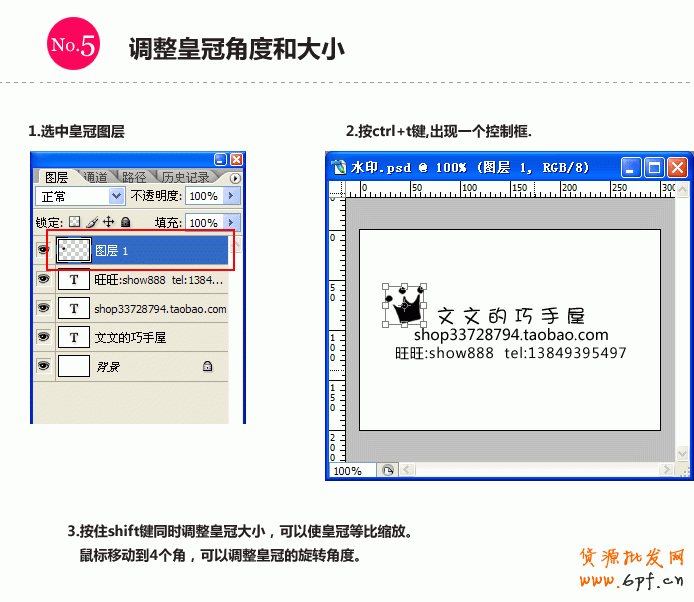Toggle visibility of shop33728794.taobao.com layer
This screenshot has height=602, width=694.
43,309
